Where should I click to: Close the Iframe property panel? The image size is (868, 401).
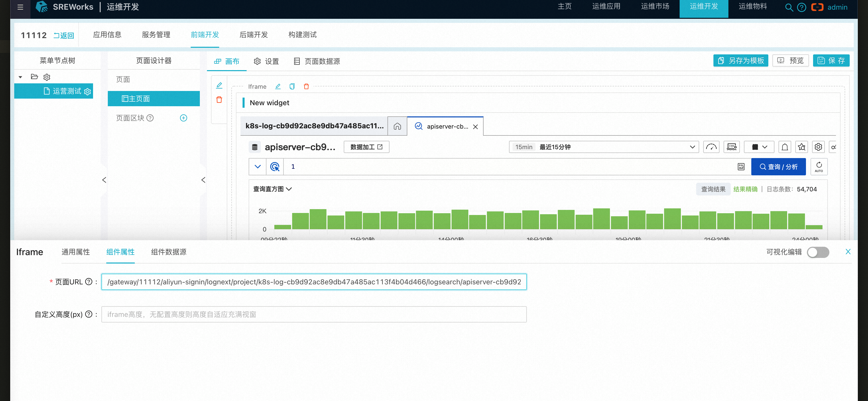(x=848, y=252)
